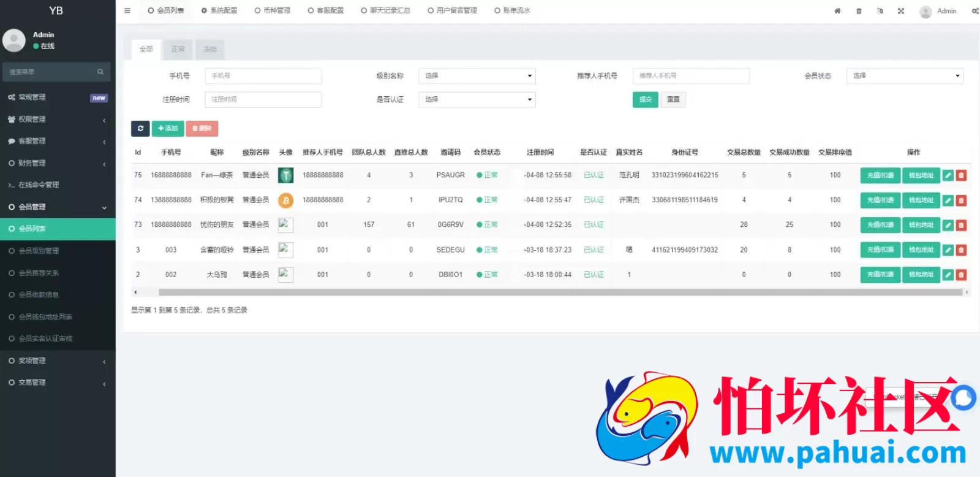
Task: Open the Tether avatar of Fan—绿茶
Action: (285, 175)
